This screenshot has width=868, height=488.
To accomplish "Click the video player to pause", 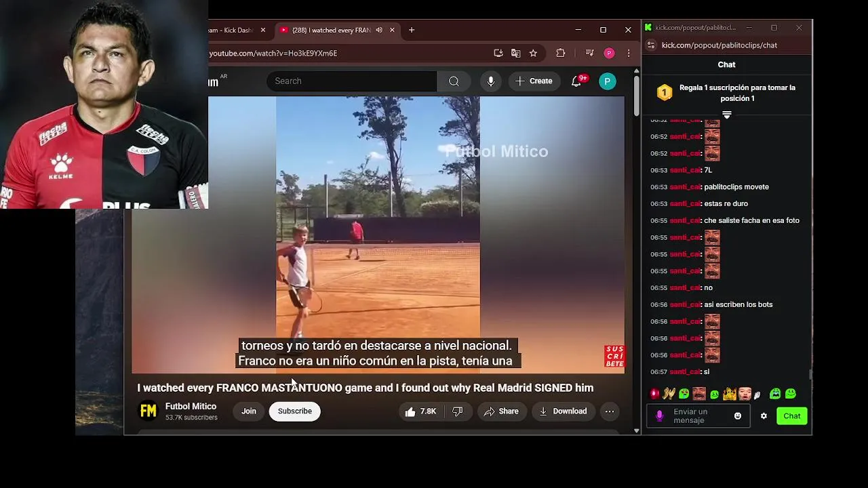I will pos(378,235).
